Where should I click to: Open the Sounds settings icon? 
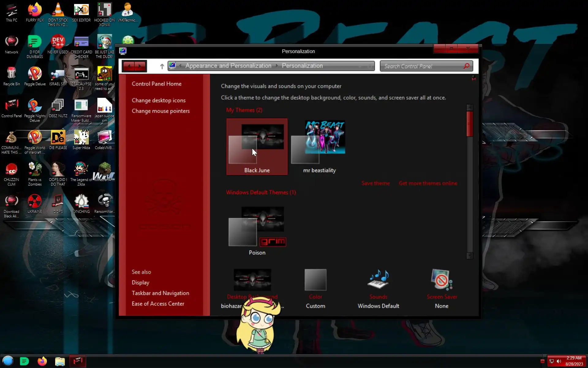click(378, 279)
